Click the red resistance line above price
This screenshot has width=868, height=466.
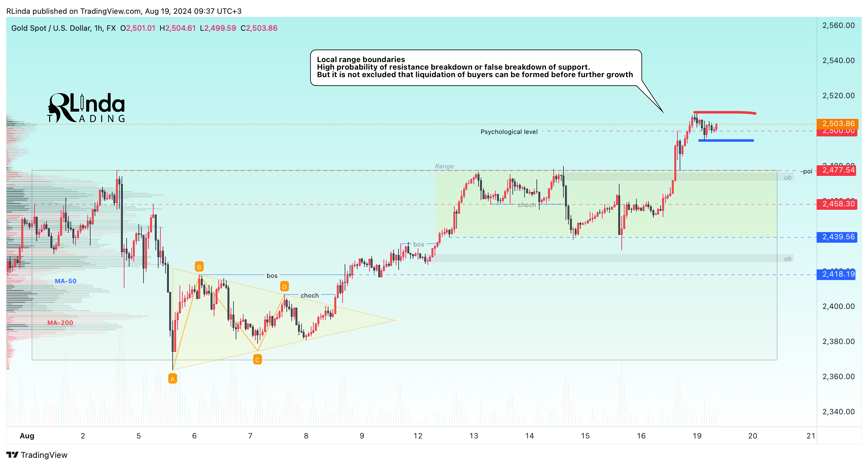(724, 113)
